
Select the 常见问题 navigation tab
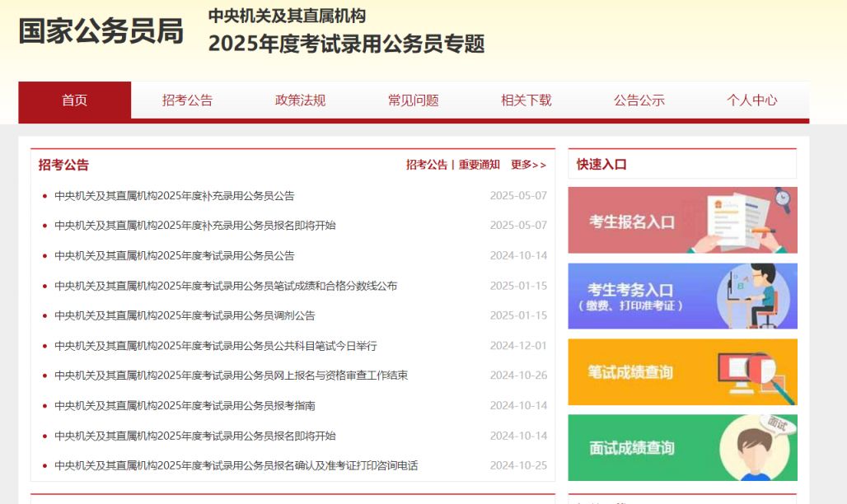414,100
